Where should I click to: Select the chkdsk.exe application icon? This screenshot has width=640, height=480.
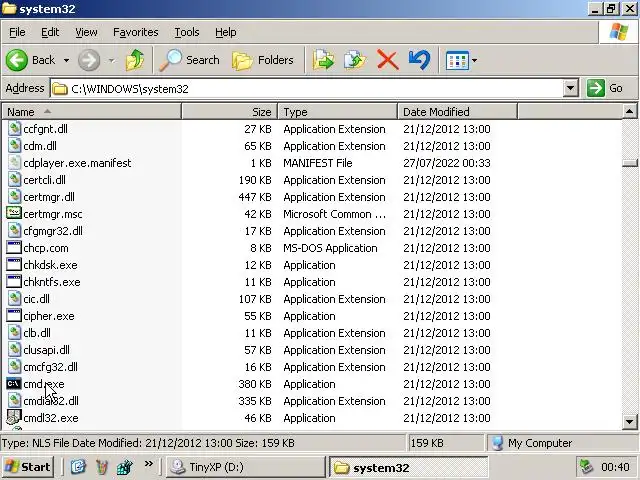14,265
